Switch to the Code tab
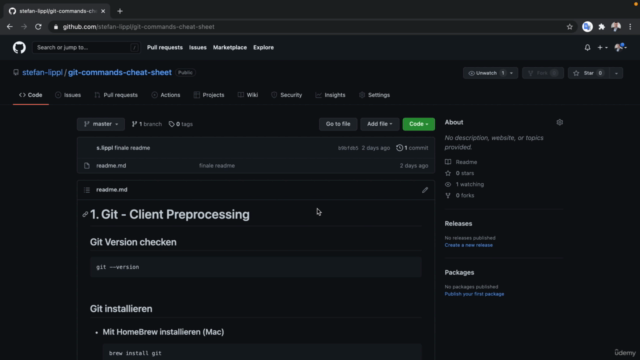The width and height of the screenshot is (640, 360). tap(31, 95)
